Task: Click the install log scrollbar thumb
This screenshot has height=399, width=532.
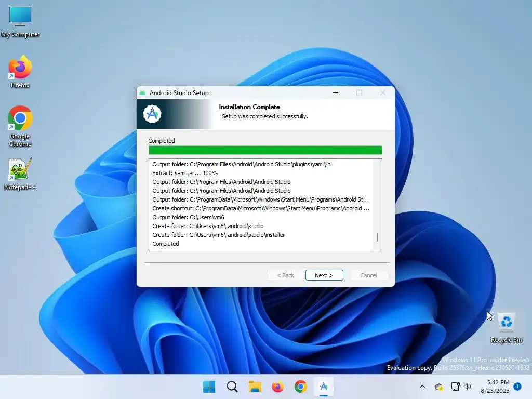Action: 377,237
